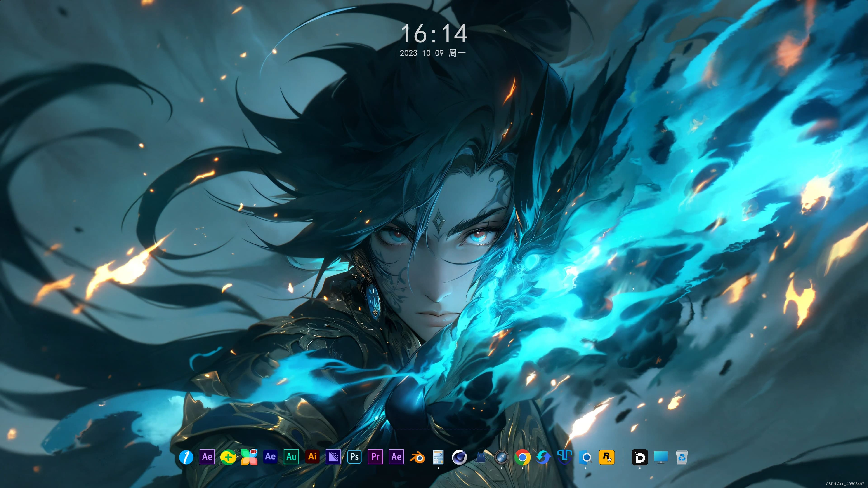Open This PC monitor icon
The width and height of the screenshot is (868, 488).
tap(661, 457)
